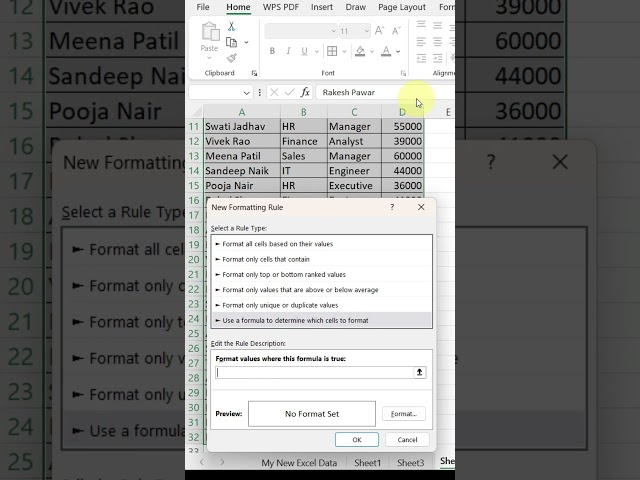
Task: Decrease font size with smaller A icon
Action: click(396, 31)
